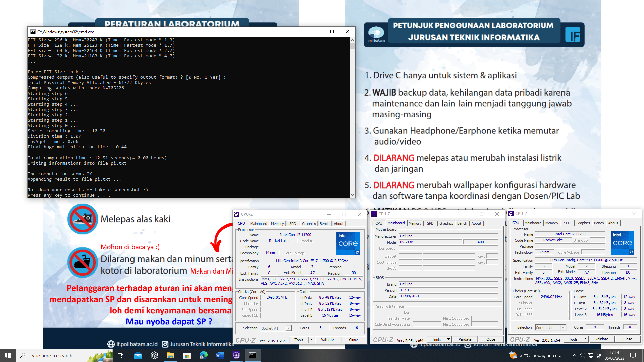Open Graphics tab in rightmost CPU-Z
644x362 pixels.
coord(583,223)
